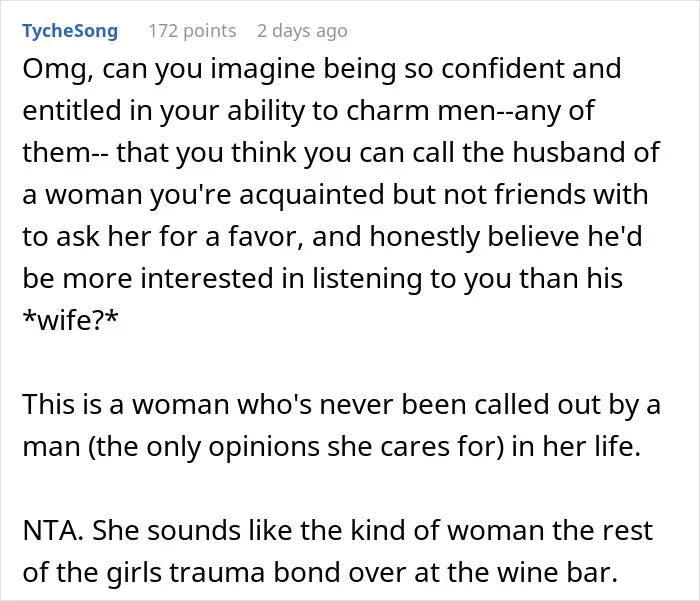Open the '2 days ago' timestamp permalink
Viewport: 700px width, 601px height.
(302, 31)
